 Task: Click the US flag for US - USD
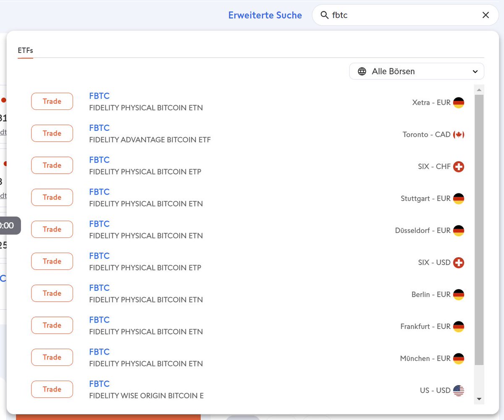[x=459, y=391]
